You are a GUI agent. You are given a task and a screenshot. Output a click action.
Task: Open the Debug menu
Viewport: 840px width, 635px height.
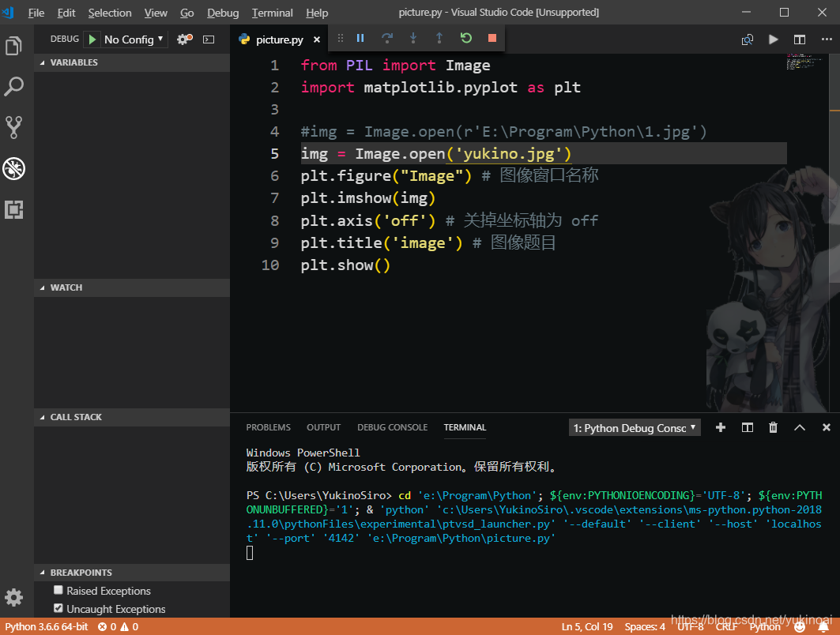click(x=223, y=13)
